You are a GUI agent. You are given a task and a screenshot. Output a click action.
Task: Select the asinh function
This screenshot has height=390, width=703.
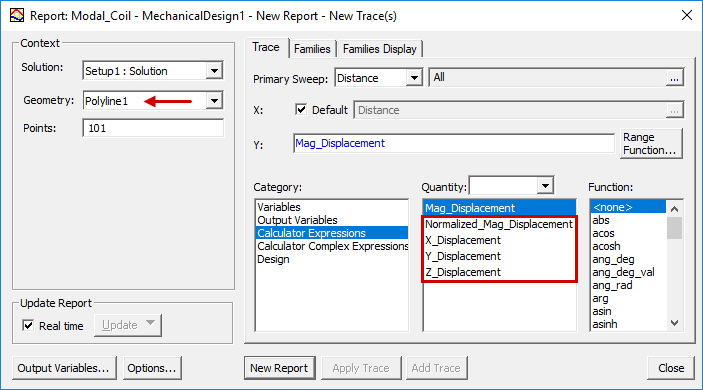[605, 324]
